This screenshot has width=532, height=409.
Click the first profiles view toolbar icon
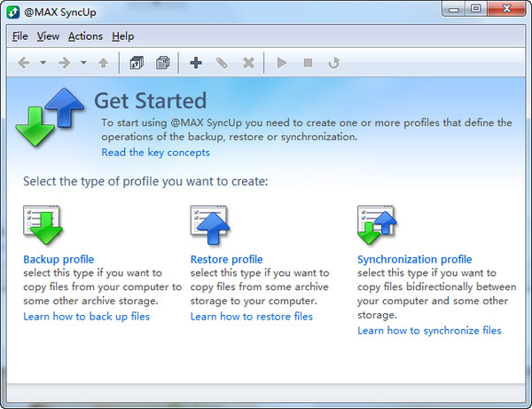[137, 63]
